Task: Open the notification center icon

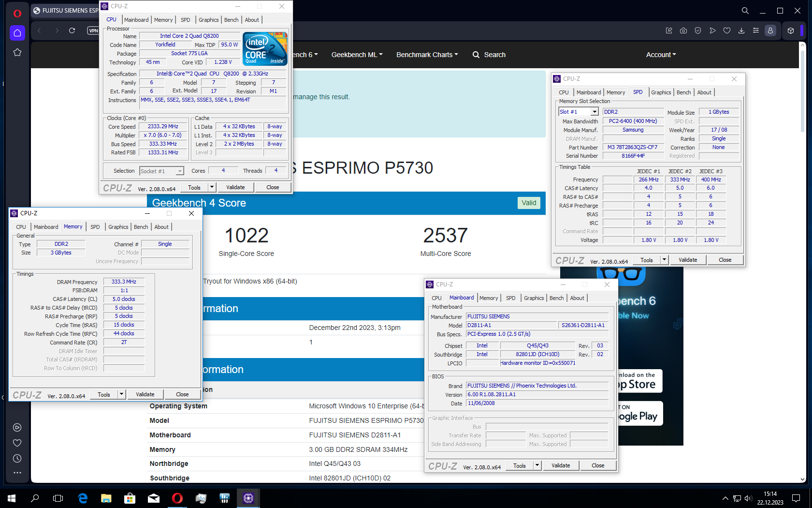Action: 796,498
